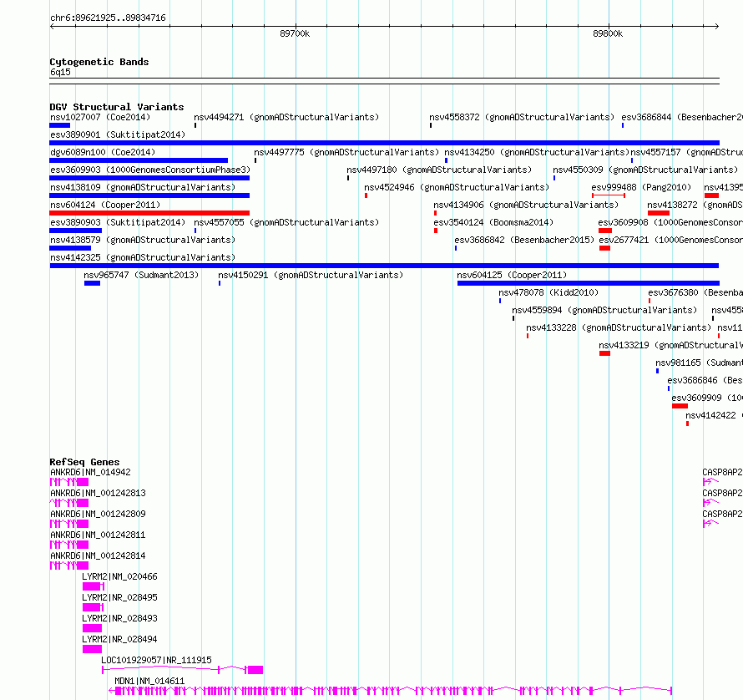Click nsv4150291 gnomAD variant label

311,275
